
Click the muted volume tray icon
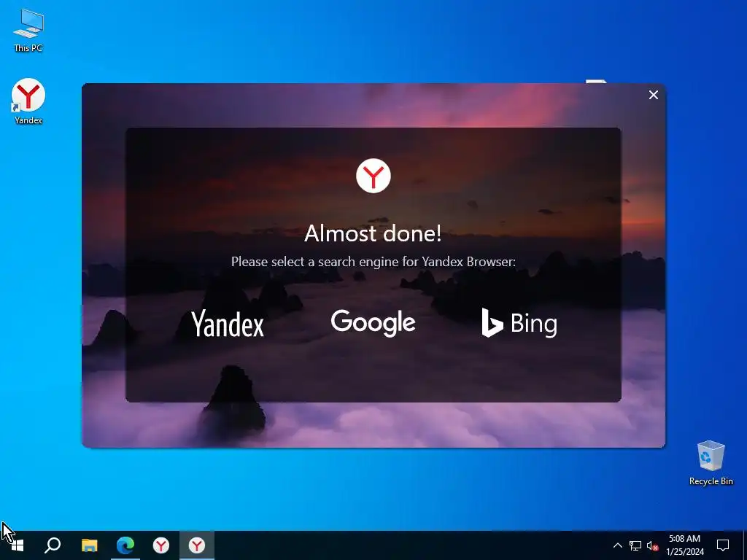point(652,545)
